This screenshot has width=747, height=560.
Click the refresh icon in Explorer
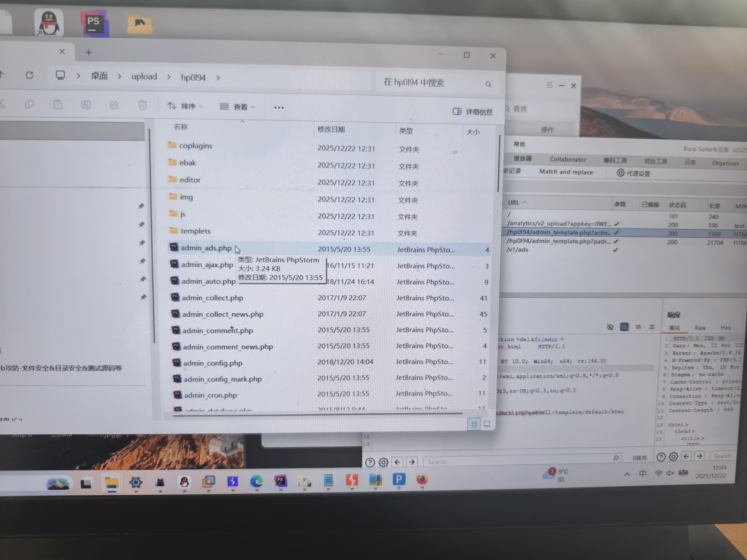click(30, 75)
